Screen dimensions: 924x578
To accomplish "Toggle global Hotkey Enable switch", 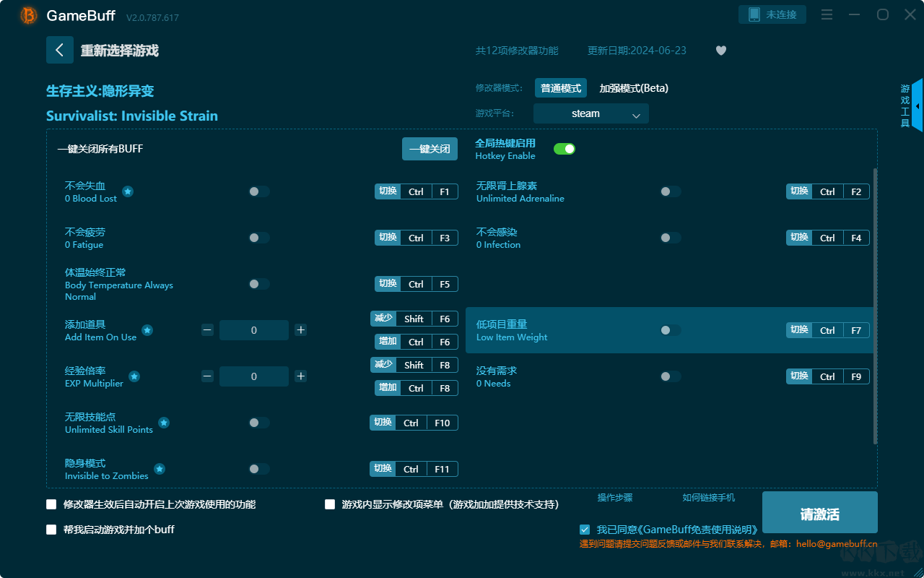I will 565,149.
